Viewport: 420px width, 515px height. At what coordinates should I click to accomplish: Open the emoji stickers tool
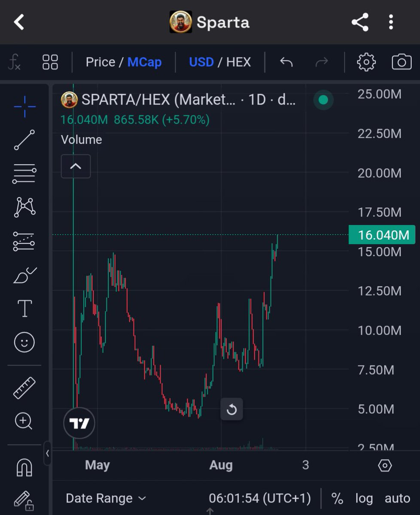point(24,342)
